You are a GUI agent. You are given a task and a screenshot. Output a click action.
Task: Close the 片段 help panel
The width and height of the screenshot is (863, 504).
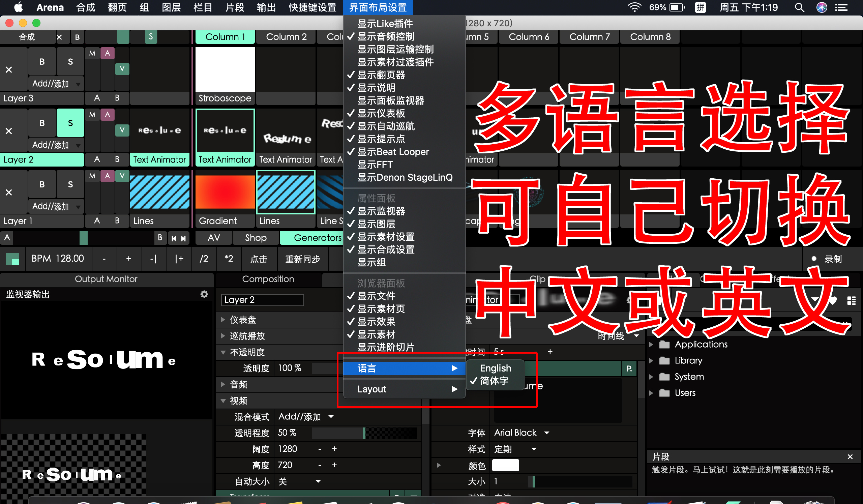[x=850, y=457]
